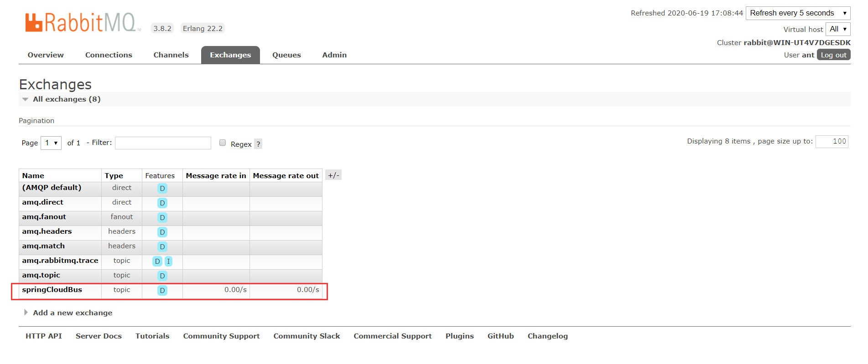Enable the Regex filter checkbox
Viewport: 868px width, 364px height.
tap(223, 143)
